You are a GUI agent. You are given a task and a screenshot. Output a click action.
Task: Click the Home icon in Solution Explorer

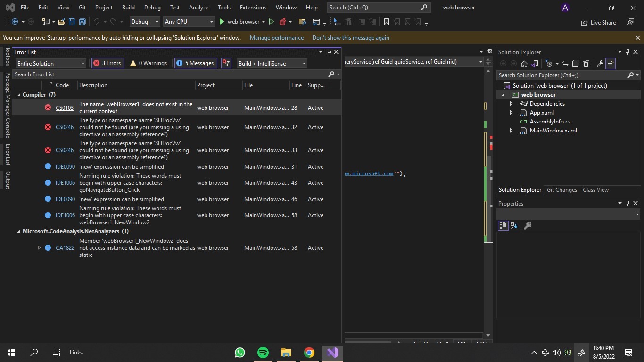tap(524, 64)
